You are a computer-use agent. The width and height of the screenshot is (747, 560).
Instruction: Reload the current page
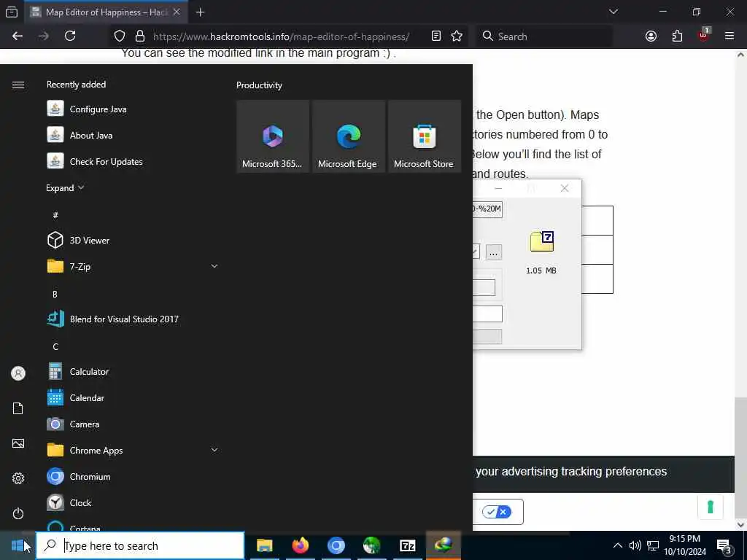70,36
